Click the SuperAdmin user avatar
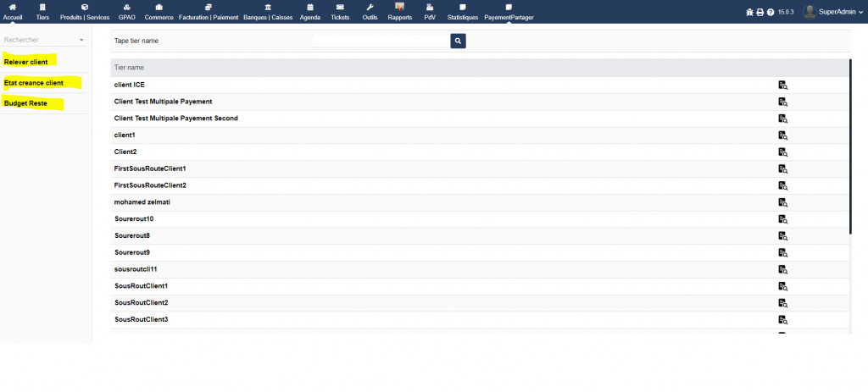 [x=810, y=12]
